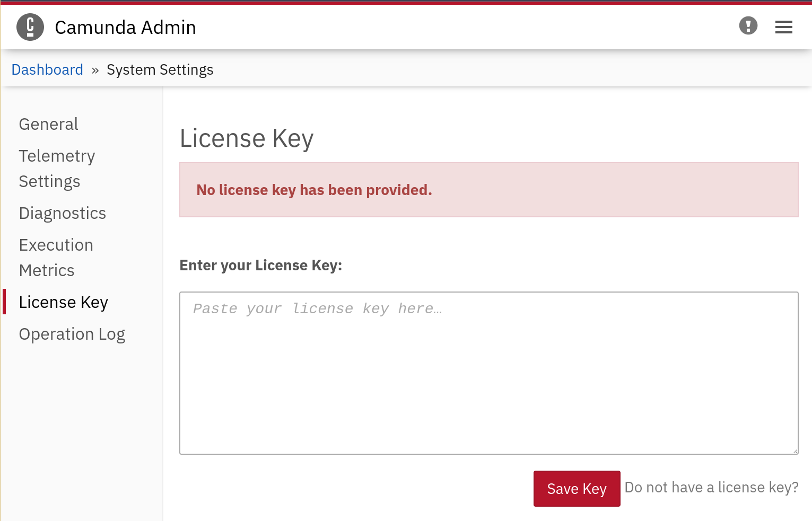Click the 'Camunda Admin' title text
This screenshot has height=521, width=812.
(125, 27)
